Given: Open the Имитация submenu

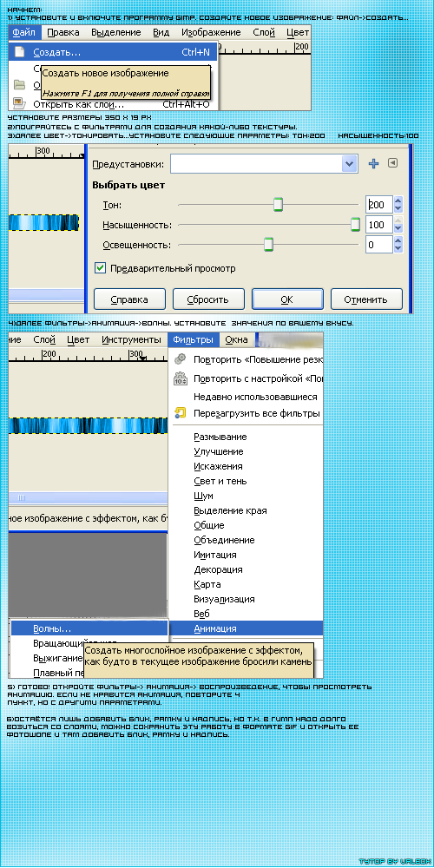Looking at the screenshot, I should [214, 555].
